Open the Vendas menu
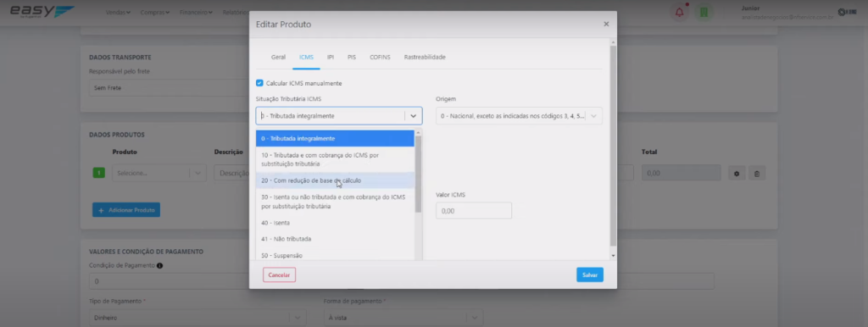868x327 pixels. tap(118, 12)
